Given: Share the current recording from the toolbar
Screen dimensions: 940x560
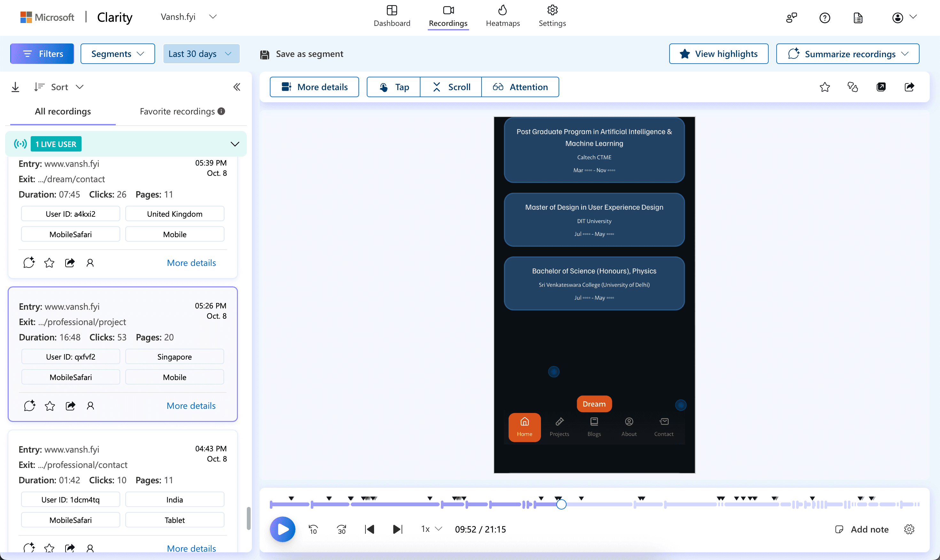Looking at the screenshot, I should point(909,87).
